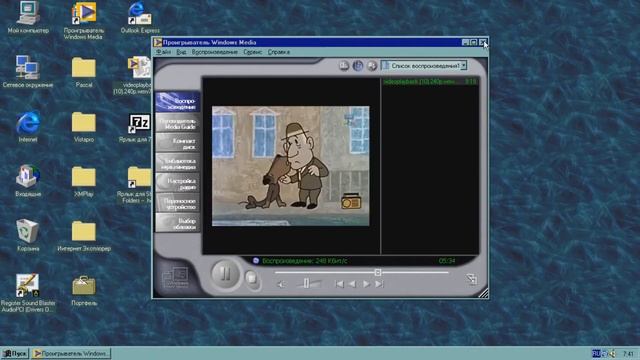The width and height of the screenshot is (640, 360).
Task: Select the Vistapro folder
Action: (x=84, y=127)
